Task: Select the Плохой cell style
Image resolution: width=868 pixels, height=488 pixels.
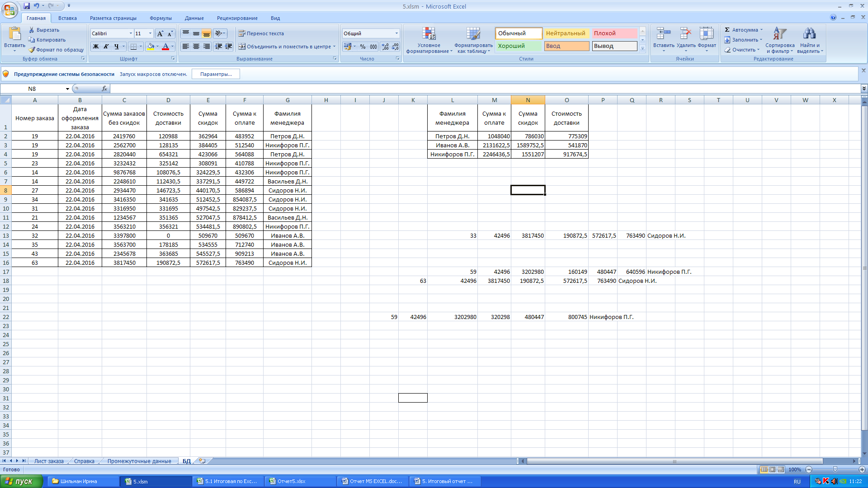Action: 614,33
